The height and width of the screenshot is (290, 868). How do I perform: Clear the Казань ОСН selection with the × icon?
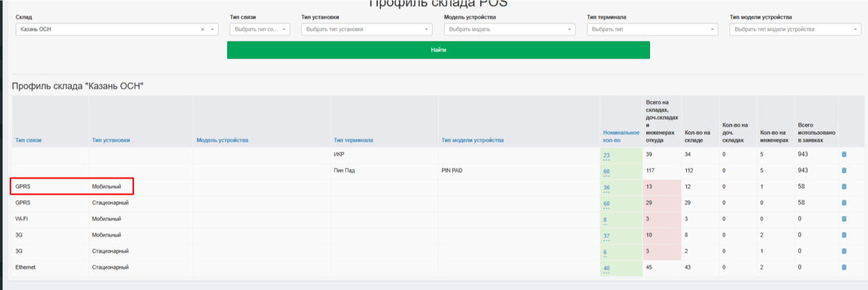pos(202,30)
